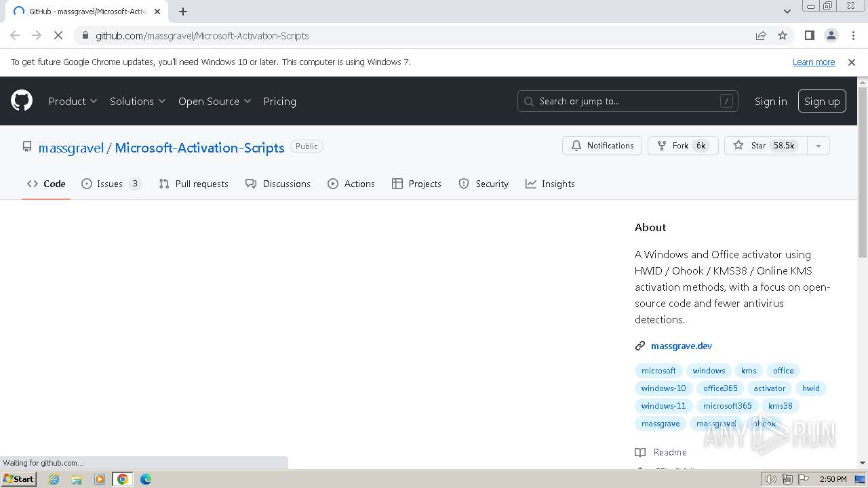Open the Projects tab
Viewport: 868px width, 488px height.
click(x=416, y=184)
